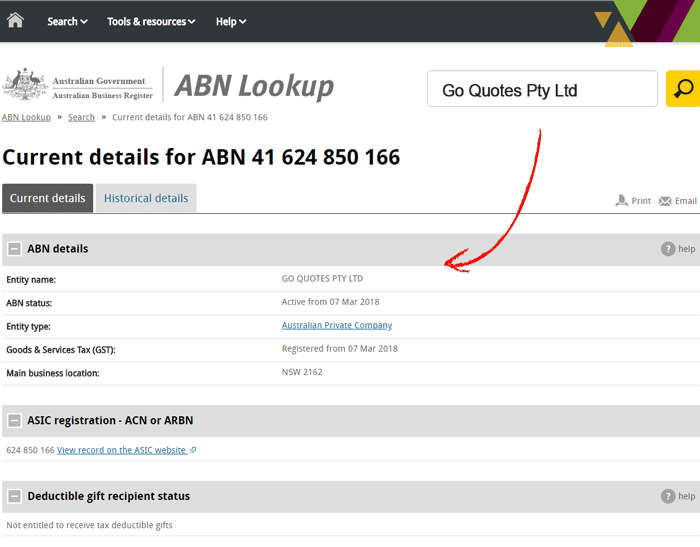The height and width of the screenshot is (547, 700).
Task: Select the 'NSW 2162' location value
Action: click(x=302, y=372)
